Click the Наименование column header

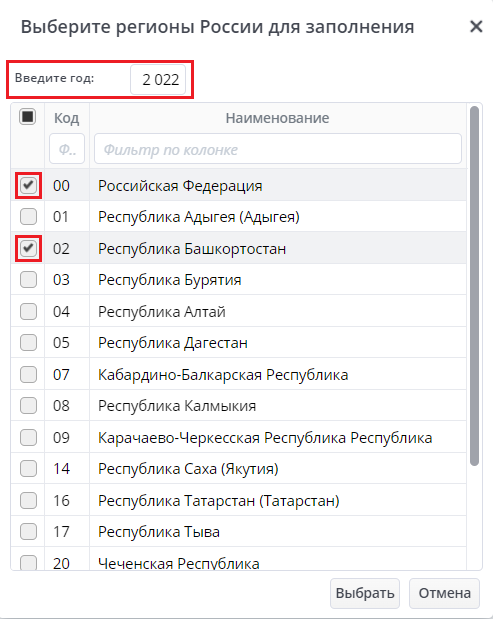coord(277,118)
